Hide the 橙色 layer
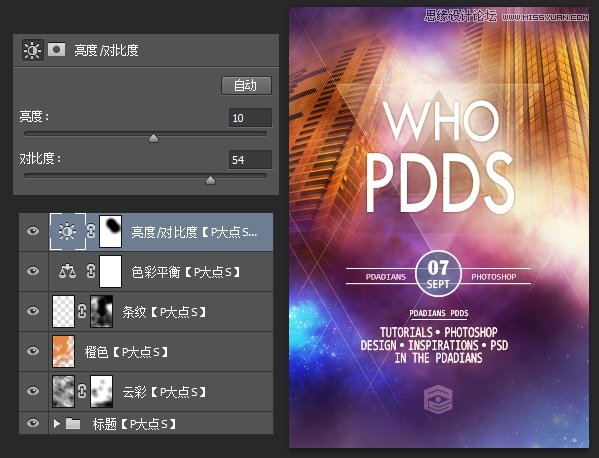The image size is (599, 458). pos(33,351)
